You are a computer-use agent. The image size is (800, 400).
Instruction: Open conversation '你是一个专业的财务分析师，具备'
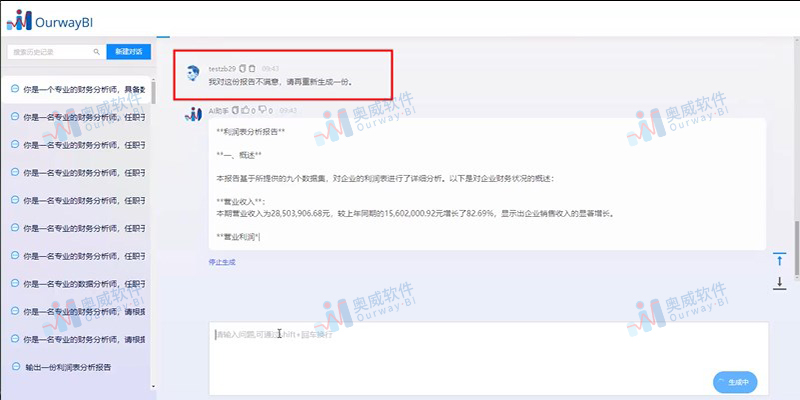click(77, 89)
